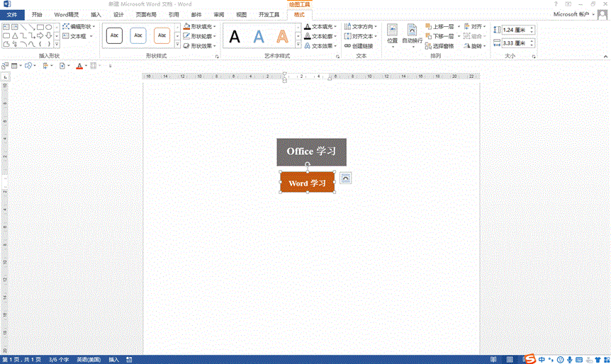Screen dimensions: 611x364
Task: Click 上移一层 bring forward button
Action: pyautogui.click(x=439, y=26)
